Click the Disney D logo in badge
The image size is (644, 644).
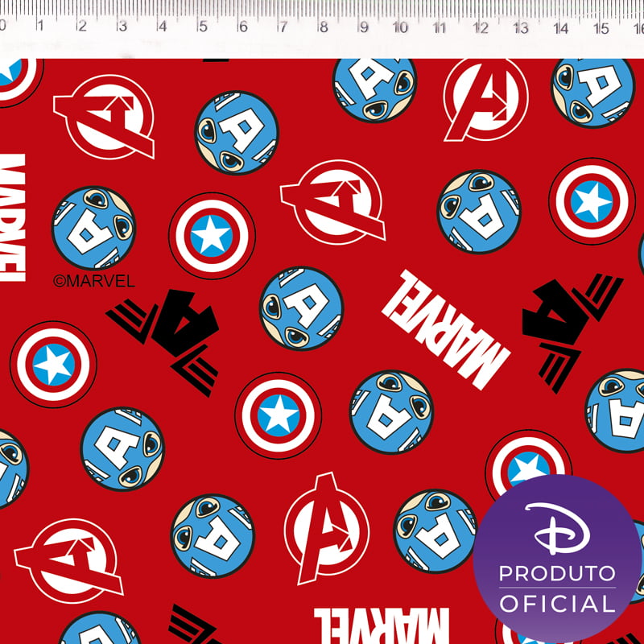click(557, 529)
